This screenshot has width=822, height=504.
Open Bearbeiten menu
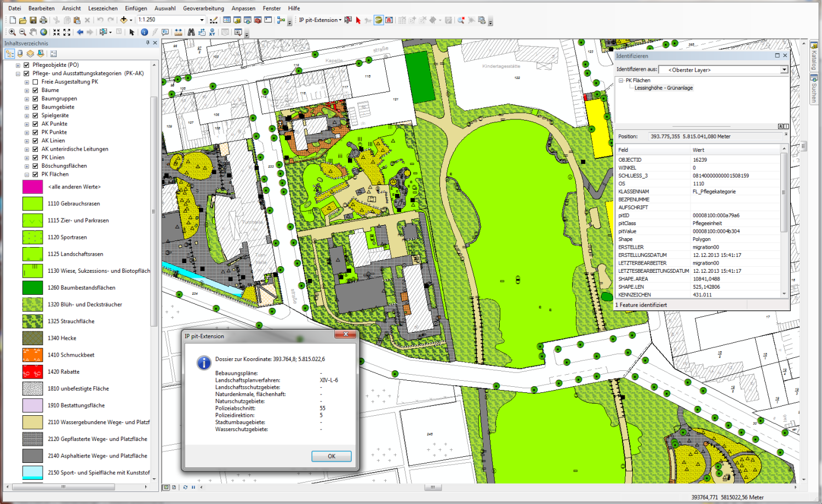[x=42, y=8]
